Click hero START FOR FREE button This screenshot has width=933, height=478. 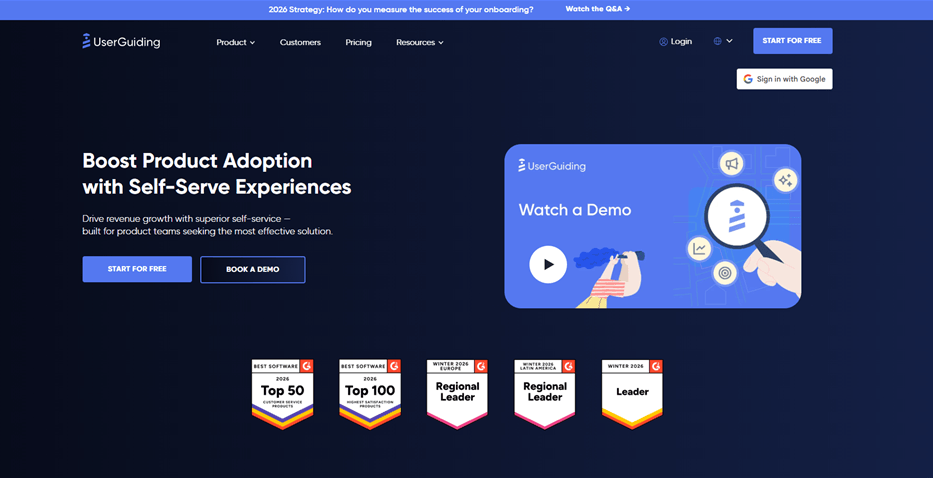click(x=137, y=269)
